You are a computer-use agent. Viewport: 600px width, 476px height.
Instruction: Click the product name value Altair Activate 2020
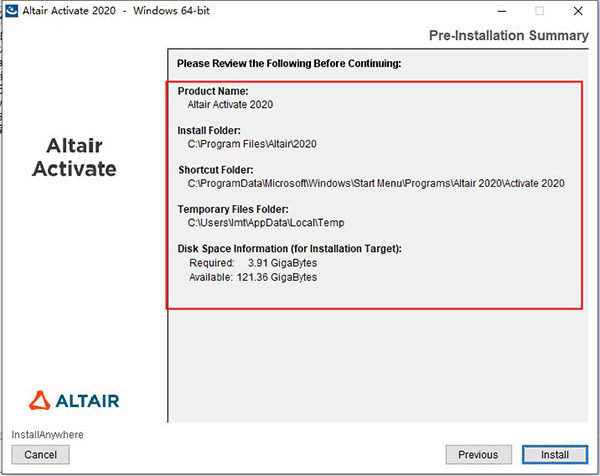tap(230, 104)
